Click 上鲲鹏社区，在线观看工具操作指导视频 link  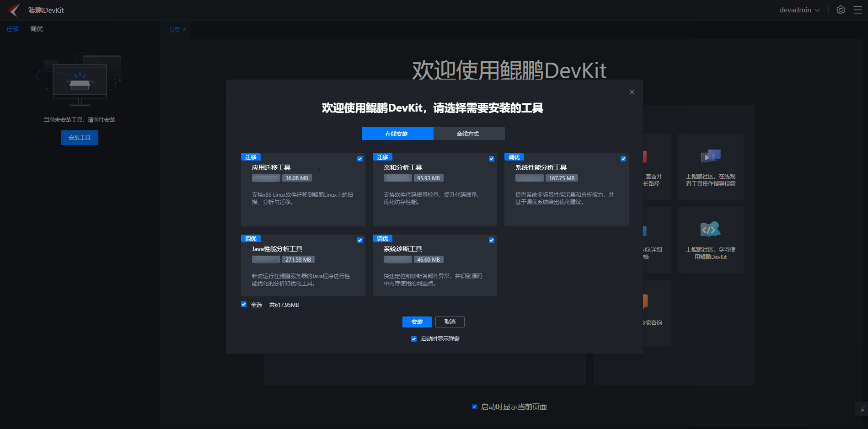pyautogui.click(x=711, y=180)
